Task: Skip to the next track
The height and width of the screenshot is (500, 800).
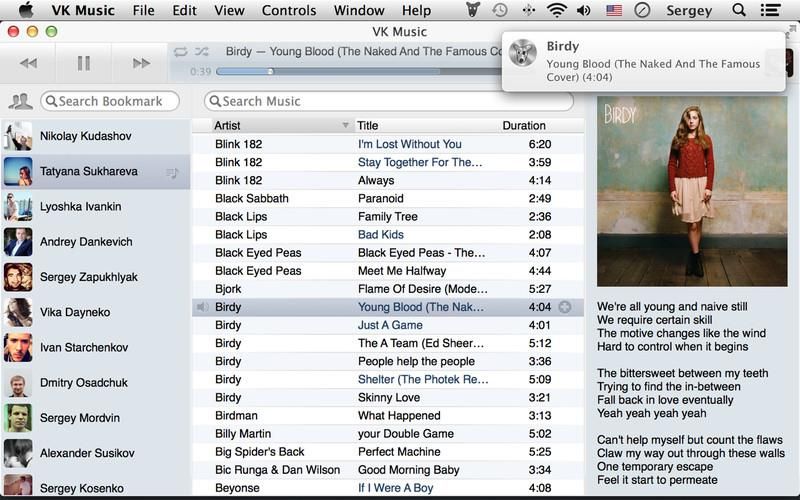Action: [x=141, y=63]
